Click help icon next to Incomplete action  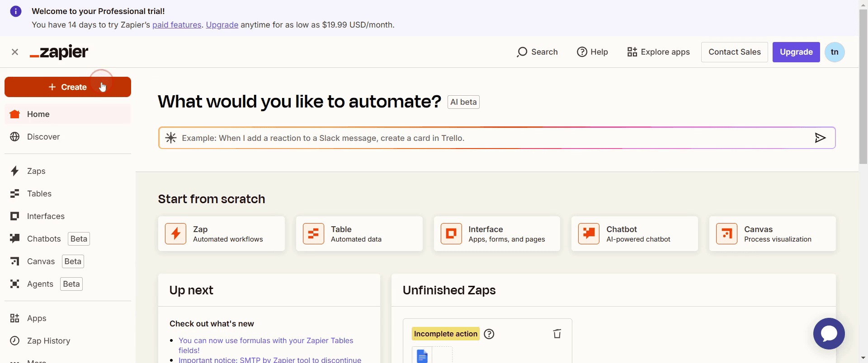pos(489,334)
